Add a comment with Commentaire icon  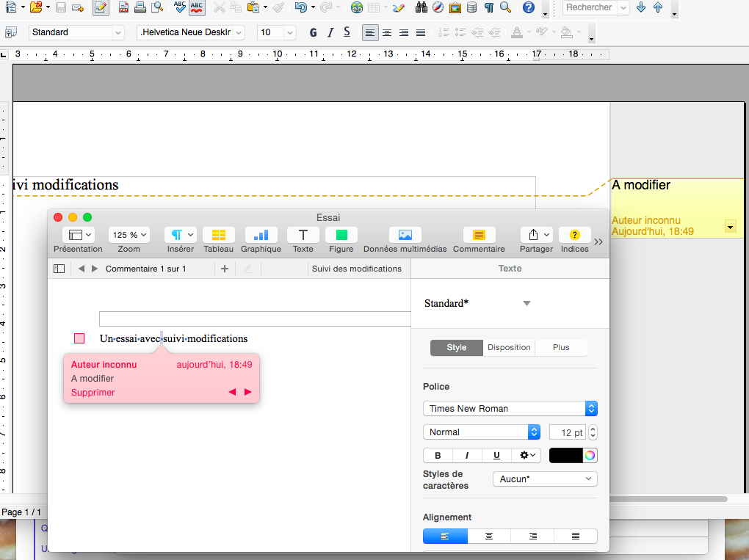479,235
